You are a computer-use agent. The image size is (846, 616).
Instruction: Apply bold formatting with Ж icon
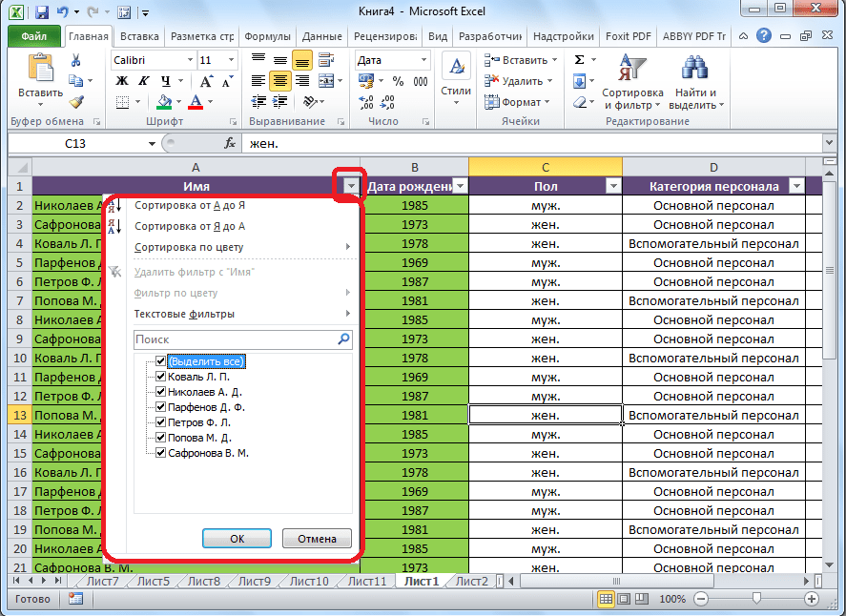point(121,81)
